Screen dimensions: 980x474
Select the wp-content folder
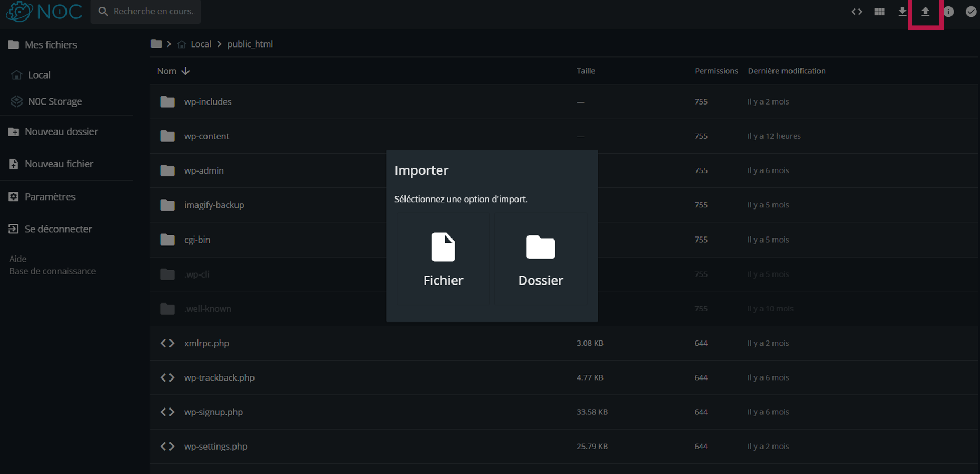[564, 136]
